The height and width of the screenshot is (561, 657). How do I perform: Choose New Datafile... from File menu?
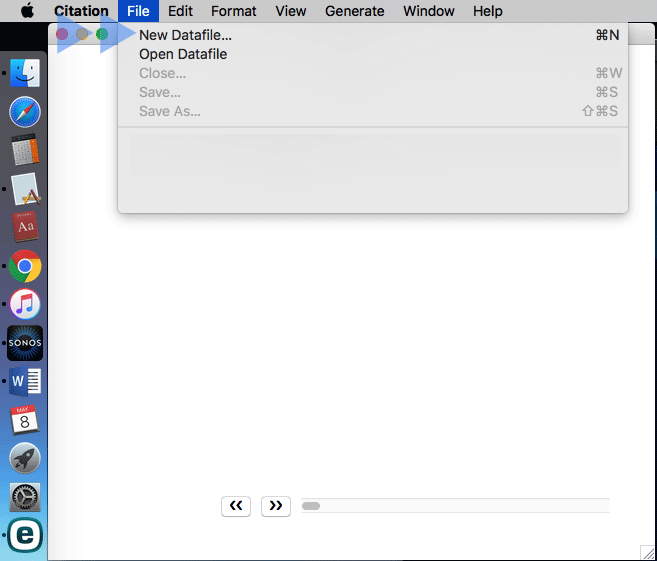[185, 35]
